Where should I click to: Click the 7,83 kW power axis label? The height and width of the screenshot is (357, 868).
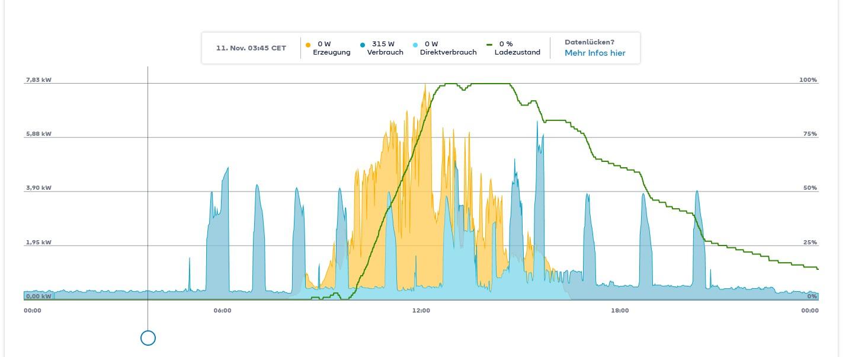tap(39, 79)
